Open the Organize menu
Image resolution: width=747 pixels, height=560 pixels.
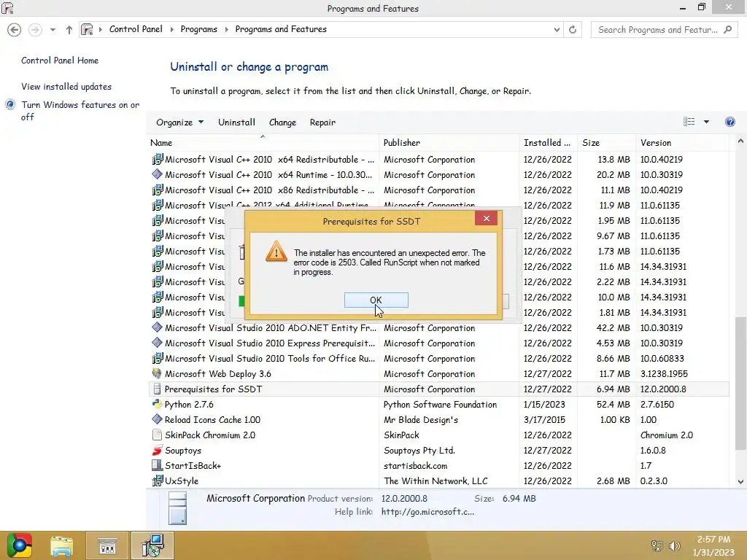pos(179,122)
